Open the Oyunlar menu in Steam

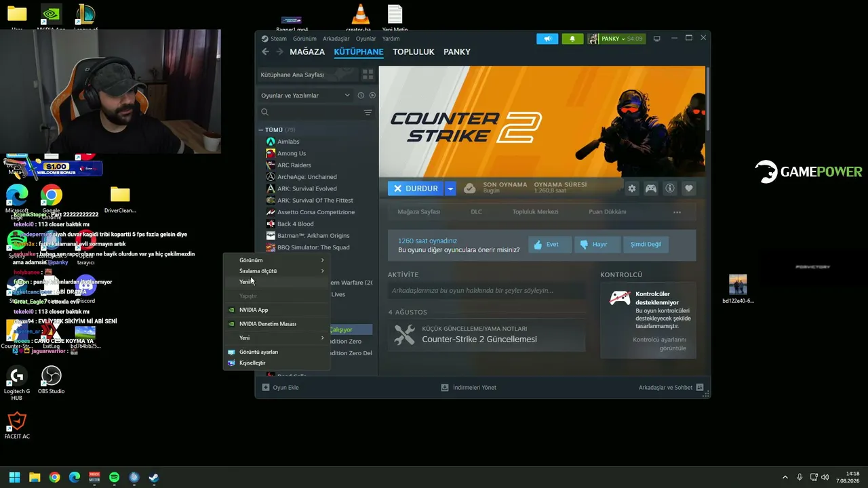point(366,39)
